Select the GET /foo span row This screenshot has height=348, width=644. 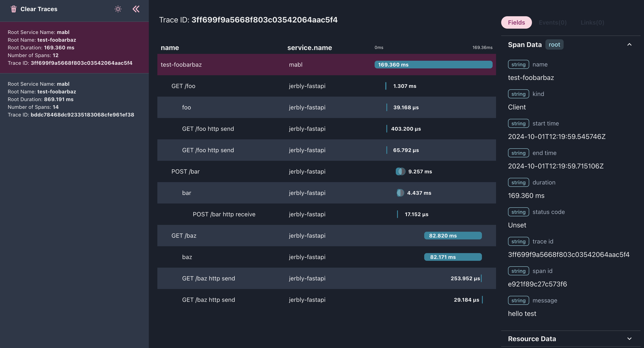pos(326,86)
